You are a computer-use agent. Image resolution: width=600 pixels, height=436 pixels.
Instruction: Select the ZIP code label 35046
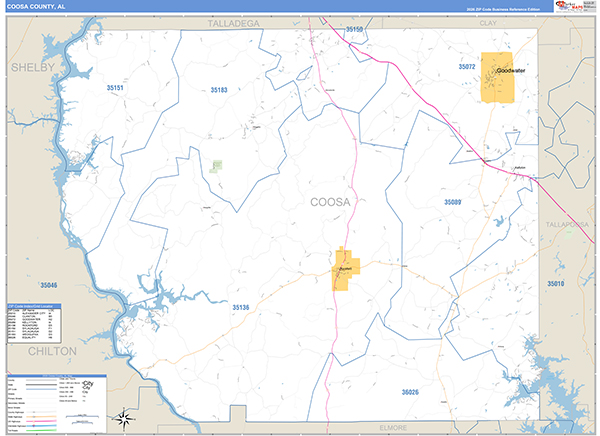[49, 285]
